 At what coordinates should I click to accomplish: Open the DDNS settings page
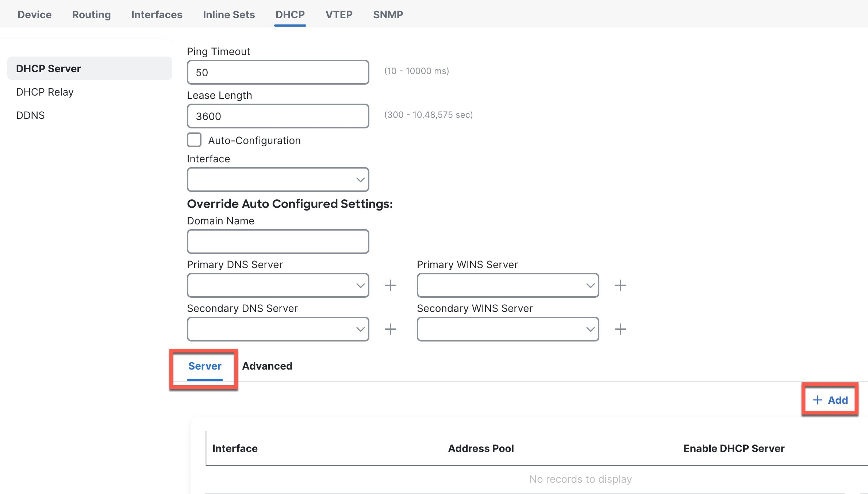[x=30, y=115]
